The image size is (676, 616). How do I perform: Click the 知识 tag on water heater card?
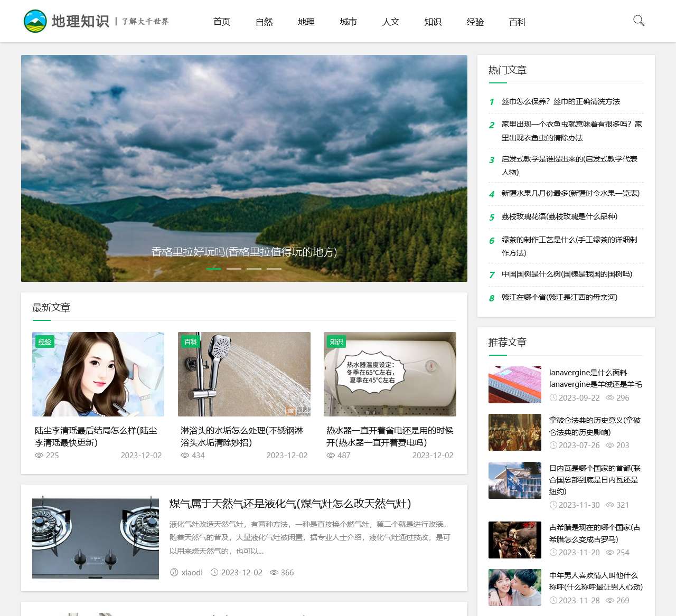(x=336, y=342)
